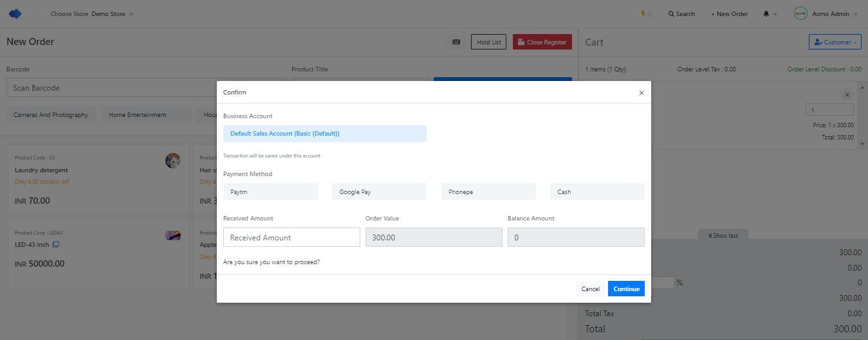Close the Confirm dialog with X
868x340 pixels.
tap(641, 93)
